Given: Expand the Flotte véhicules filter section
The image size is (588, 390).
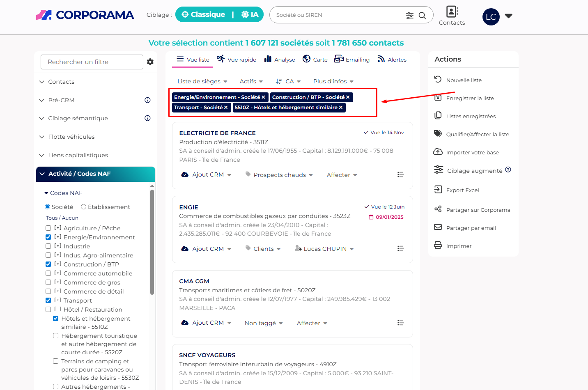Looking at the screenshot, I should point(71,137).
